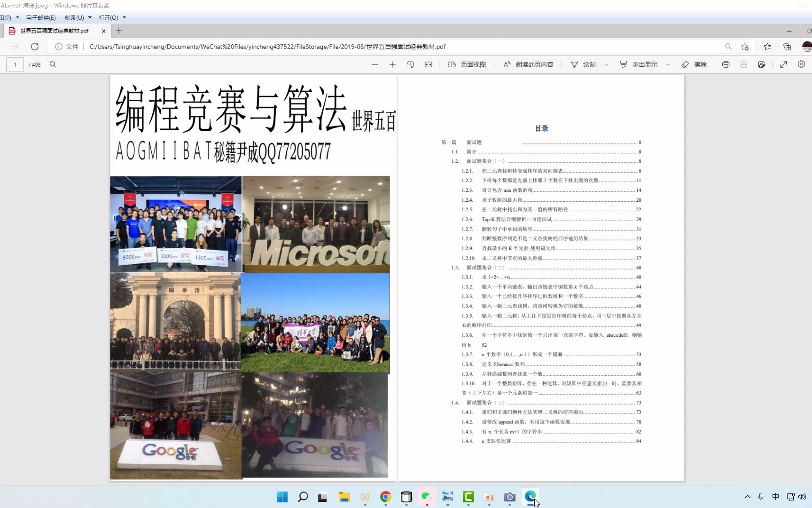The height and width of the screenshot is (508, 812).
Task: Switch the 中 input method indicator
Action: [x=775, y=497]
